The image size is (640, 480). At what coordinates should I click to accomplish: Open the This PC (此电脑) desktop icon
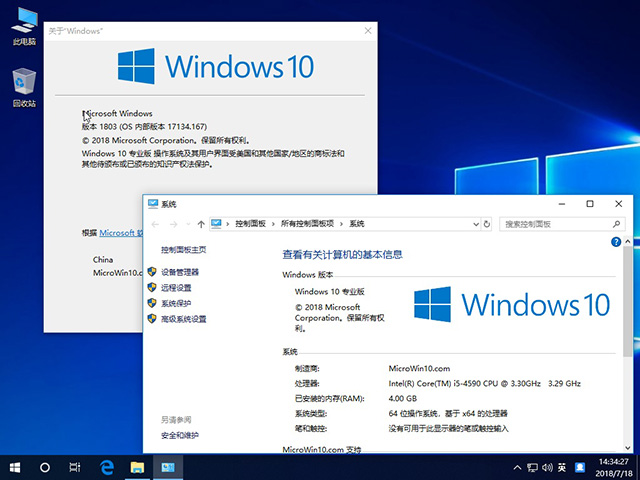24,25
